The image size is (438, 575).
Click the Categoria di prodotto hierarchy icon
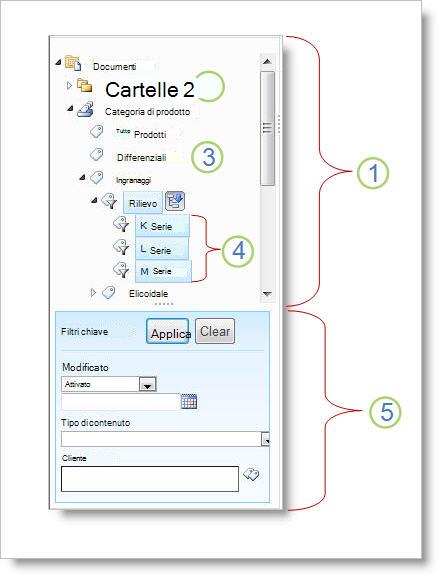point(85,109)
